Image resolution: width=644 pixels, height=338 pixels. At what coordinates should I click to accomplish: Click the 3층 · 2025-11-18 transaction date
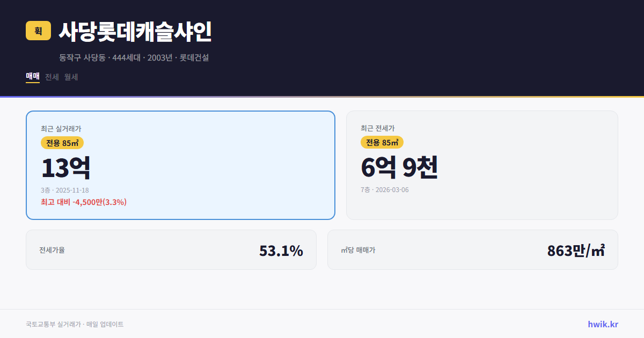pyautogui.click(x=65, y=189)
